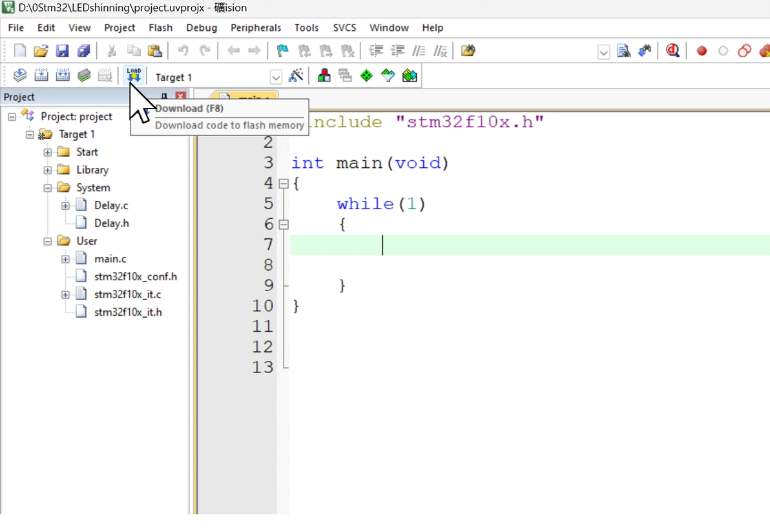Collapse the Project: project root node
The height and width of the screenshot is (532, 770).
12,117
